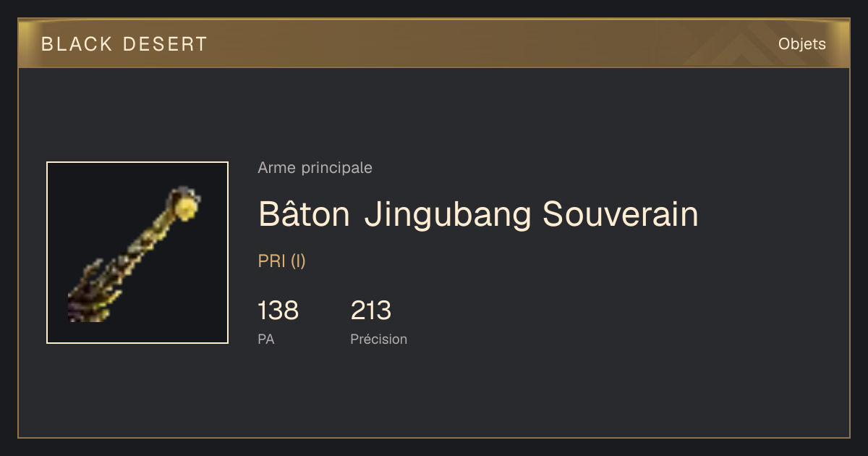Image resolution: width=868 pixels, height=456 pixels.
Task: Click the Précision stat label
Action: pos(378,339)
